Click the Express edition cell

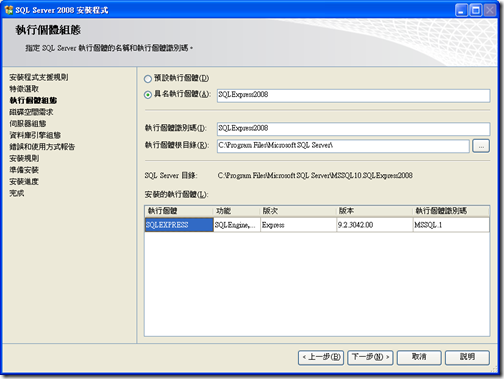298,225
